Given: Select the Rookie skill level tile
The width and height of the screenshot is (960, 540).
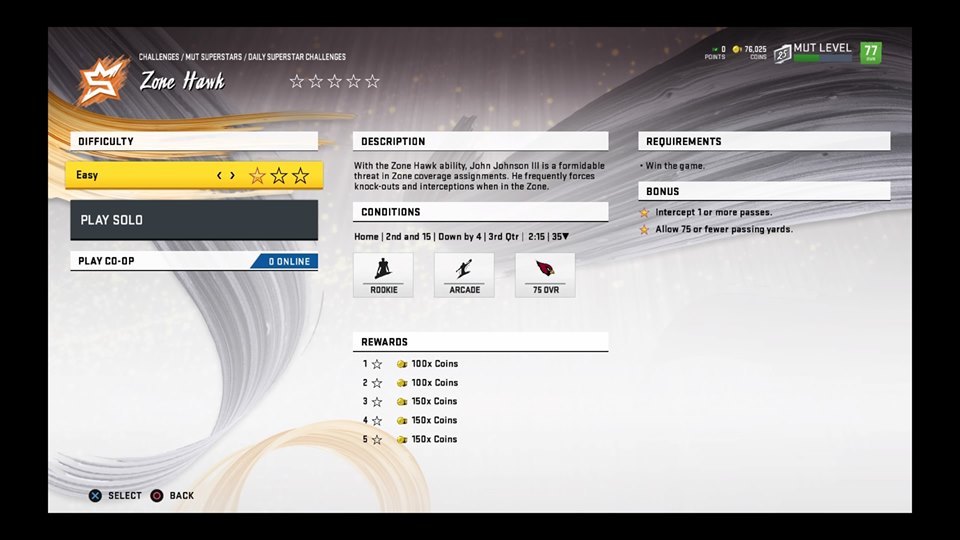Looking at the screenshot, I should (x=383, y=275).
